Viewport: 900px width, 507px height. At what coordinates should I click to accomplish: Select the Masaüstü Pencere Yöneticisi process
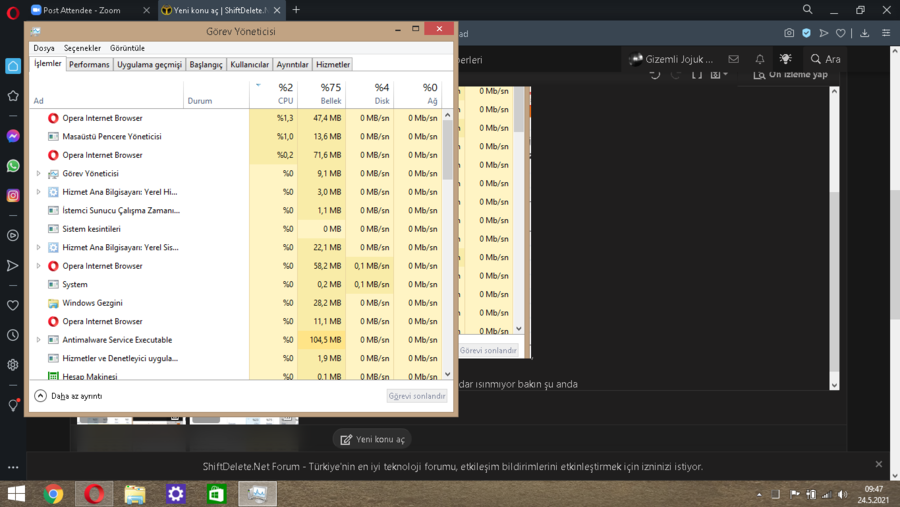tap(236, 137)
